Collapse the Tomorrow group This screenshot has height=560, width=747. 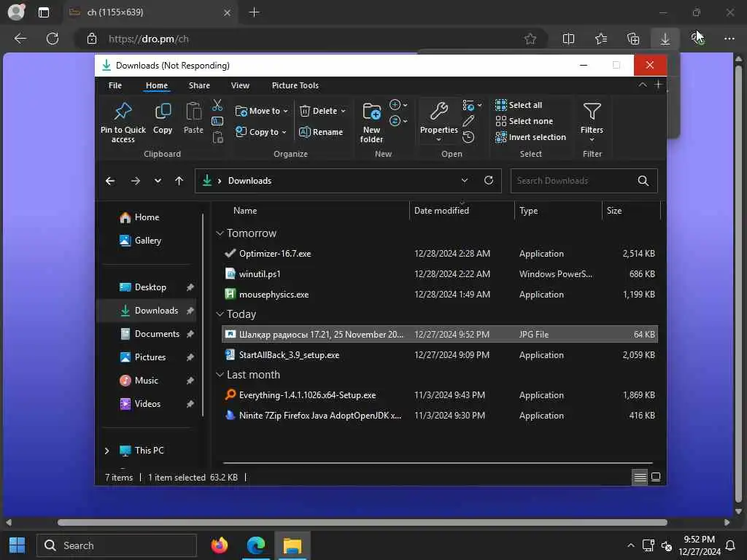click(x=220, y=233)
